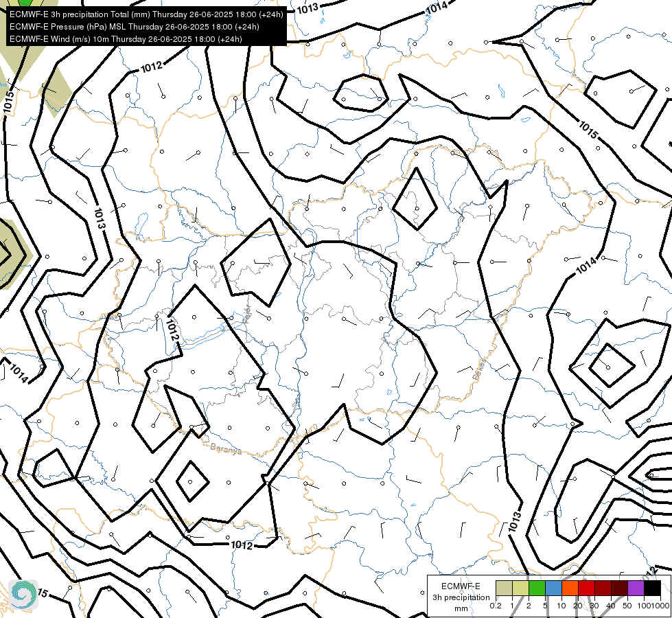Select the blue 5–10 mm legend swatch
Image resolution: width=672 pixels, height=618 pixels.
point(553,588)
